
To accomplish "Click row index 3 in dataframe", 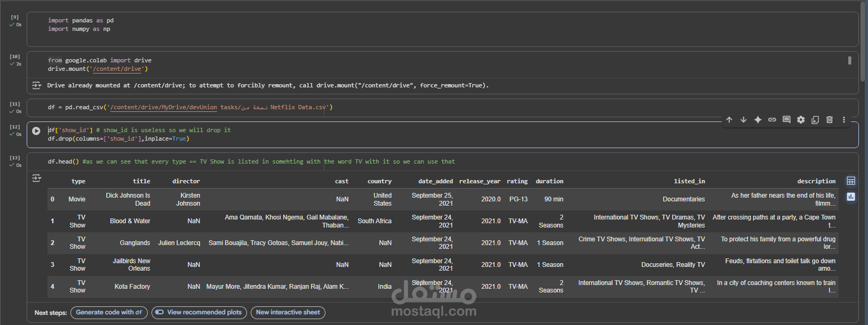I will click(x=52, y=265).
